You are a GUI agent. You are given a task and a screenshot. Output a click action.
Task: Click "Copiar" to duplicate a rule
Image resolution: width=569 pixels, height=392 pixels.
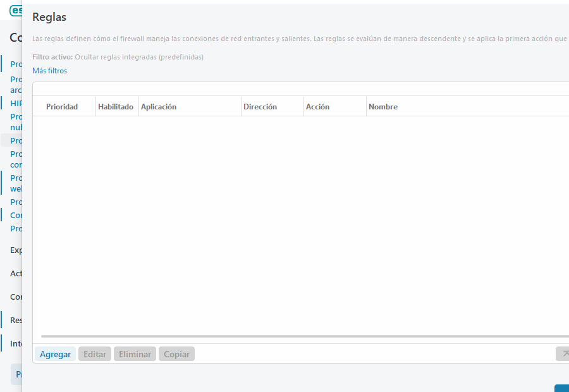pyautogui.click(x=176, y=353)
